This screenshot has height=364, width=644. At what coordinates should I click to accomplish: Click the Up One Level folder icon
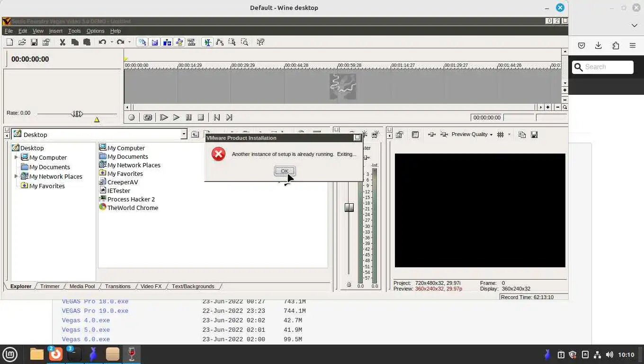click(x=195, y=135)
